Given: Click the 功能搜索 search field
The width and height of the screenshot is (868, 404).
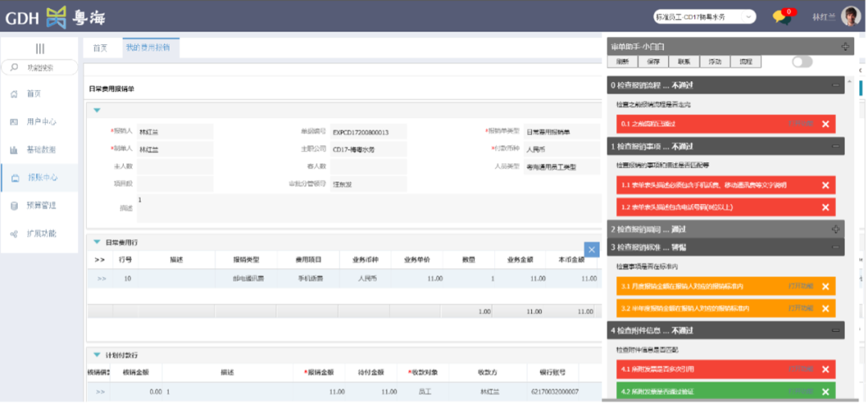Looking at the screenshot, I should (44, 67).
